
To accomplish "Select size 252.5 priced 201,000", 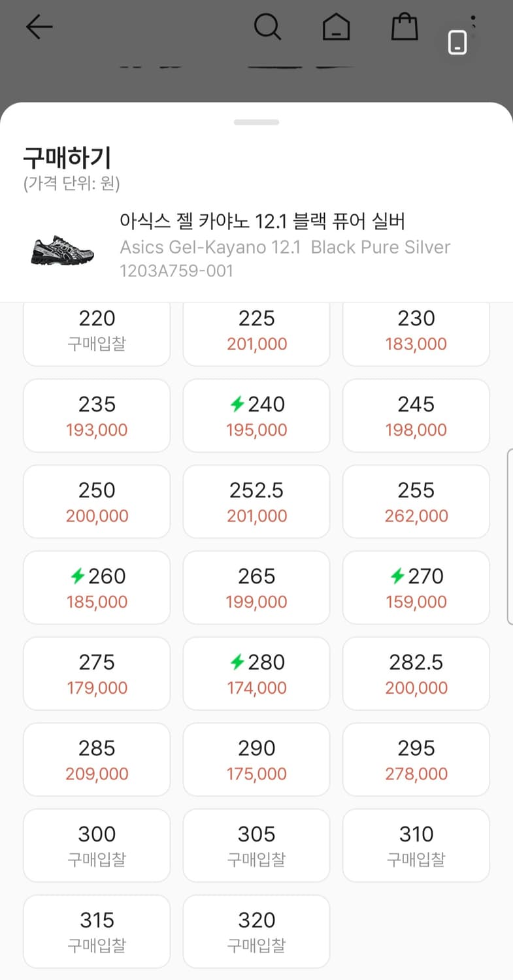I will (x=256, y=502).
